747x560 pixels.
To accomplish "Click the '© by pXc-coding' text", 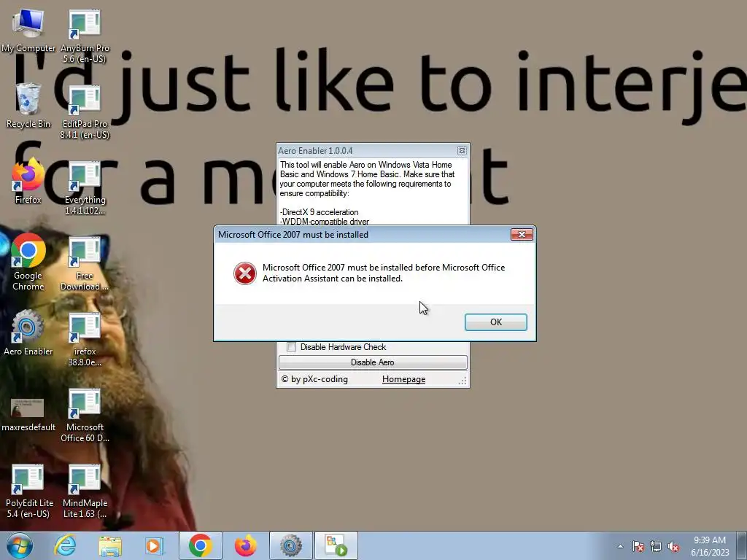I will point(314,379).
